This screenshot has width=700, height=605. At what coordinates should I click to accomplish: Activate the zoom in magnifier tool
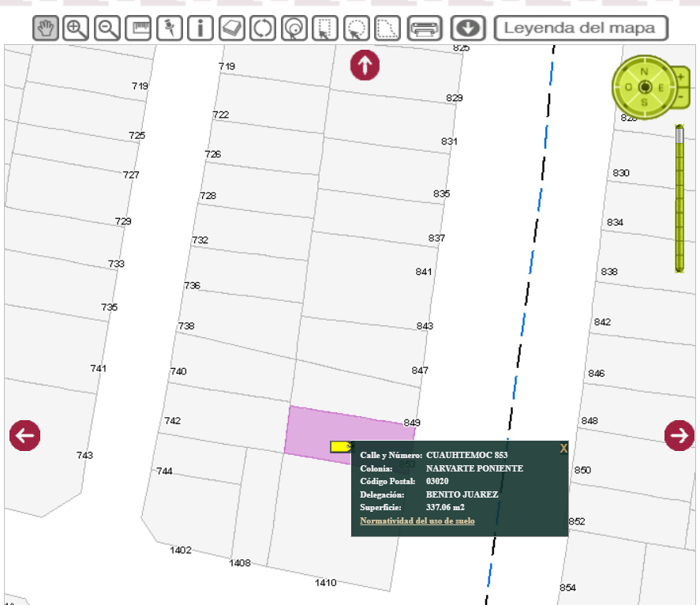(76, 28)
